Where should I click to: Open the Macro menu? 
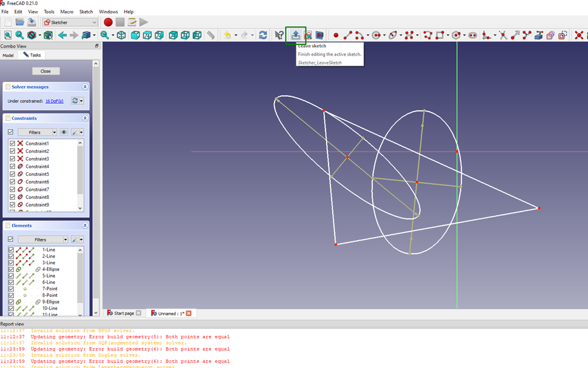pos(67,12)
